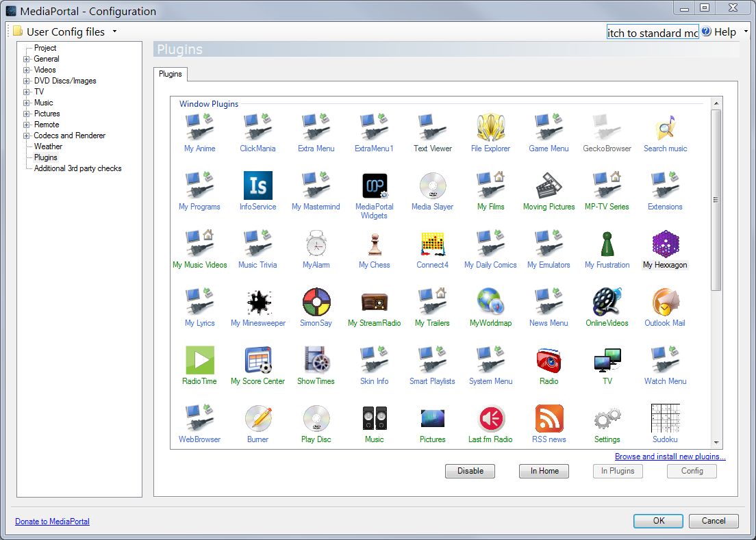Select the Sudoku grid icon
The height and width of the screenshot is (540, 756).
666,418
